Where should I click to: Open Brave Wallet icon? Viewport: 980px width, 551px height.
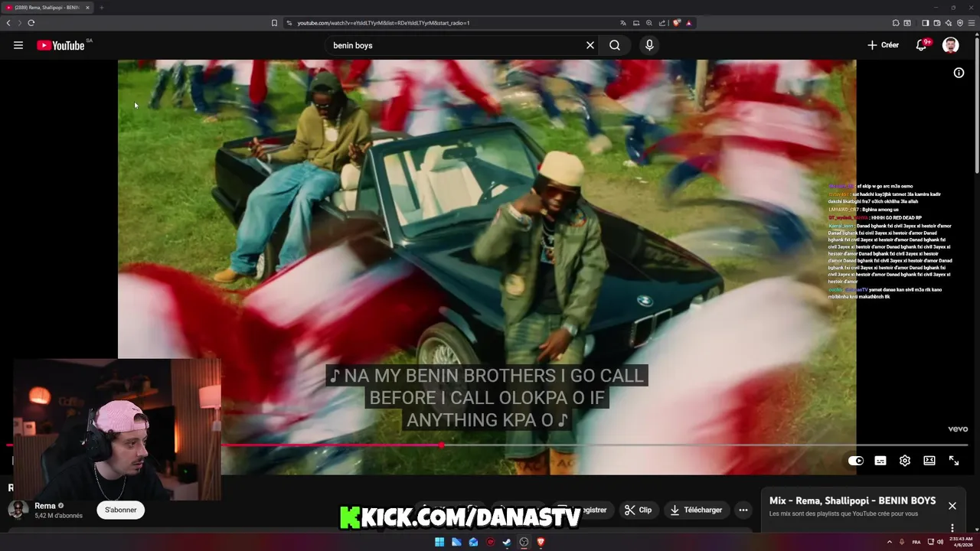[936, 23]
